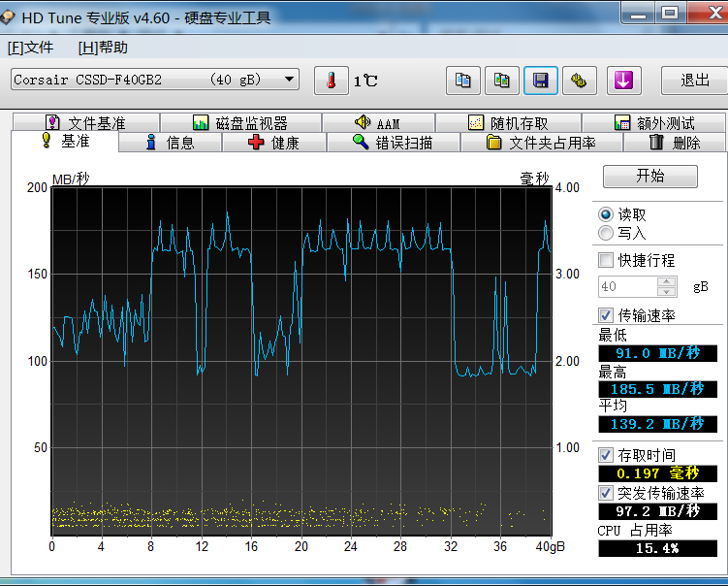Open the 错误扫描 error scan tab

click(392, 143)
